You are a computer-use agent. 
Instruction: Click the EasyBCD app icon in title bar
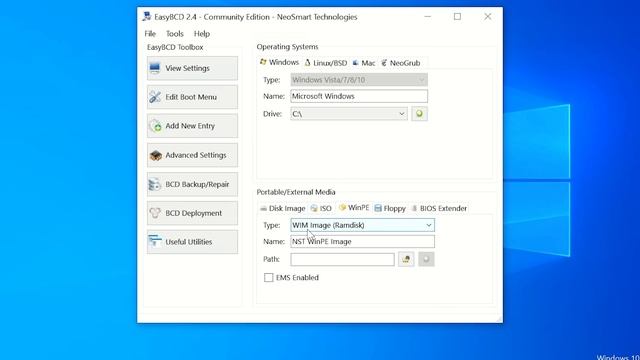point(147,16)
